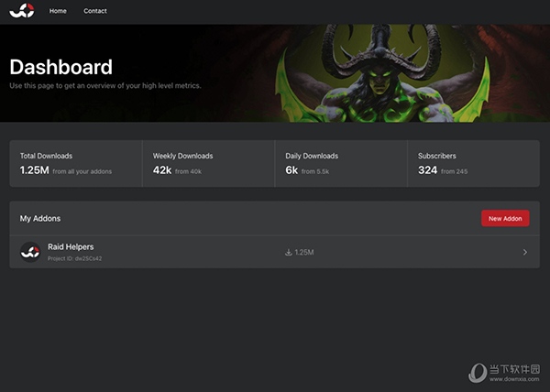Click the 324 subscribers value

pos(427,170)
